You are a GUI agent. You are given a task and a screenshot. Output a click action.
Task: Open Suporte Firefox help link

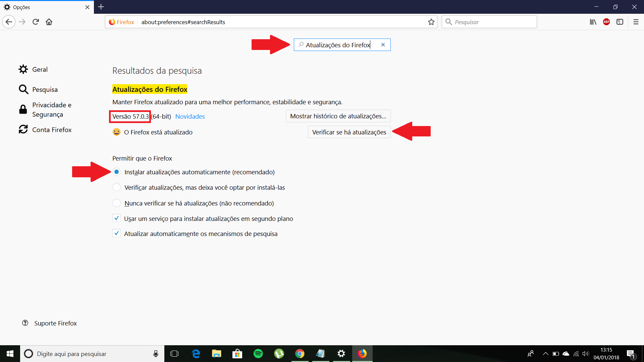(x=49, y=323)
